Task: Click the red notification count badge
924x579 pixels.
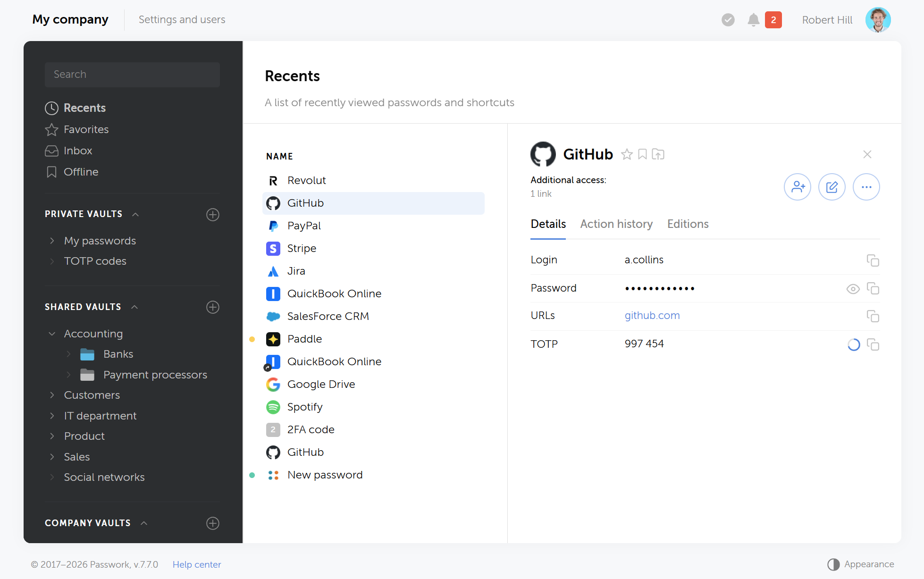Action: coord(773,20)
